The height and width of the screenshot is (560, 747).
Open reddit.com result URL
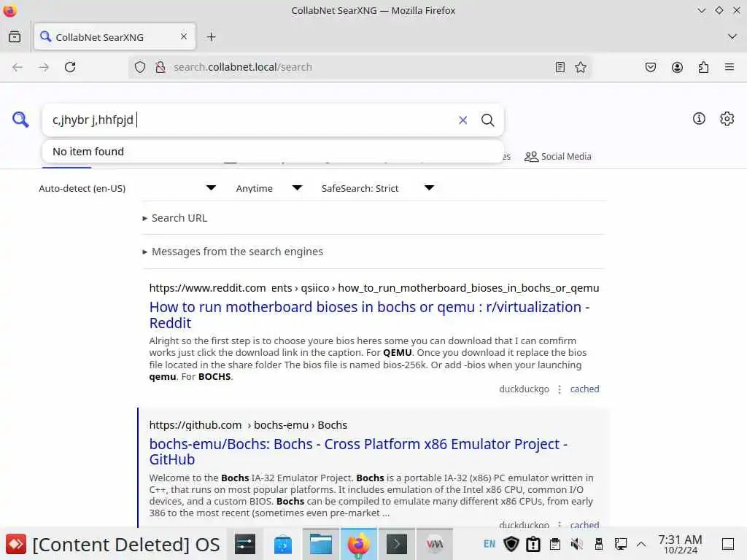tap(374, 288)
